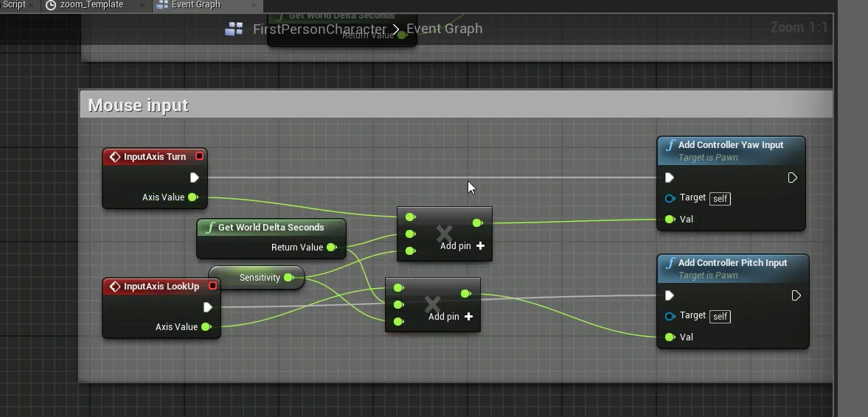This screenshot has height=417, width=868.
Task: Click InputAxis Turn Axis Value pin
Action: coord(192,197)
